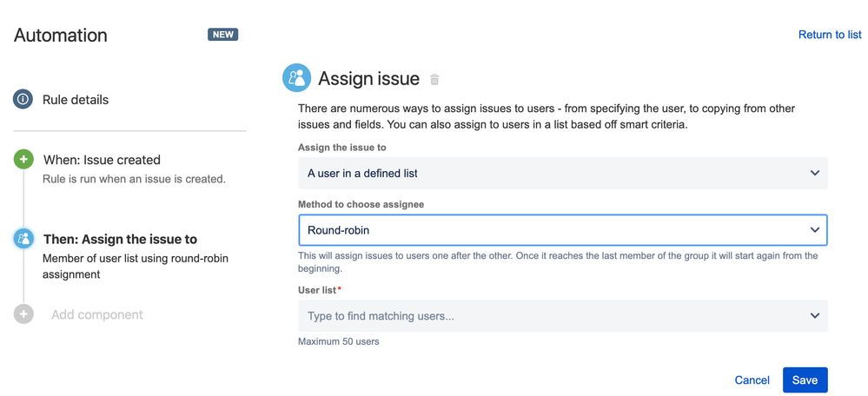Image resolution: width=868 pixels, height=396 pixels.
Task: Open the Round-robin method dropdown
Action: (x=562, y=230)
